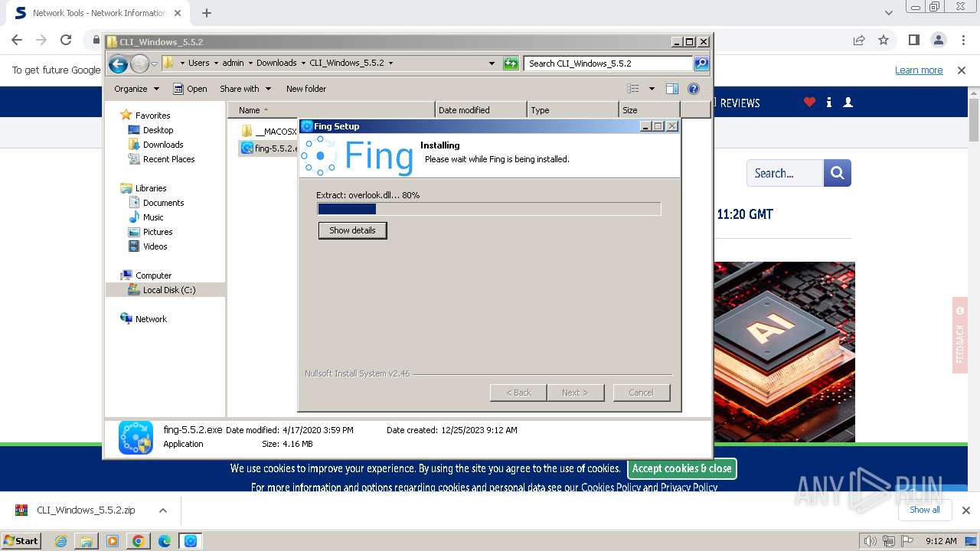Open the Windows Start button
This screenshot has width=980, height=551.
coord(21,541)
